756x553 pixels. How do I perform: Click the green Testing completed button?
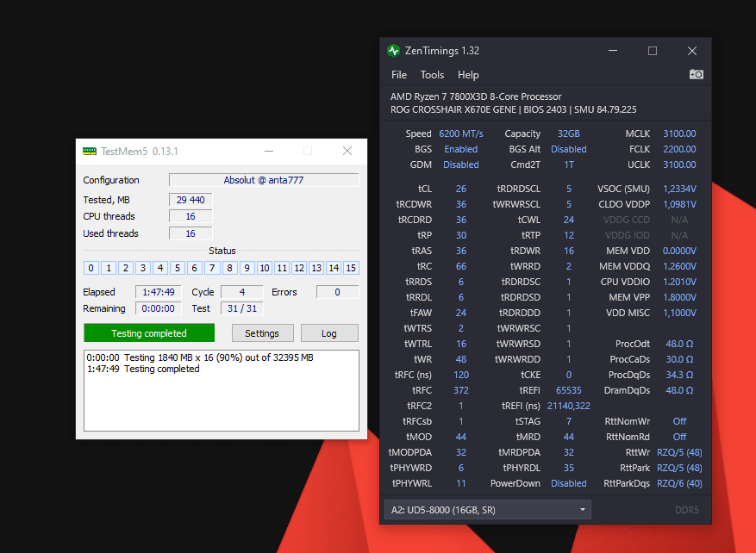149,333
